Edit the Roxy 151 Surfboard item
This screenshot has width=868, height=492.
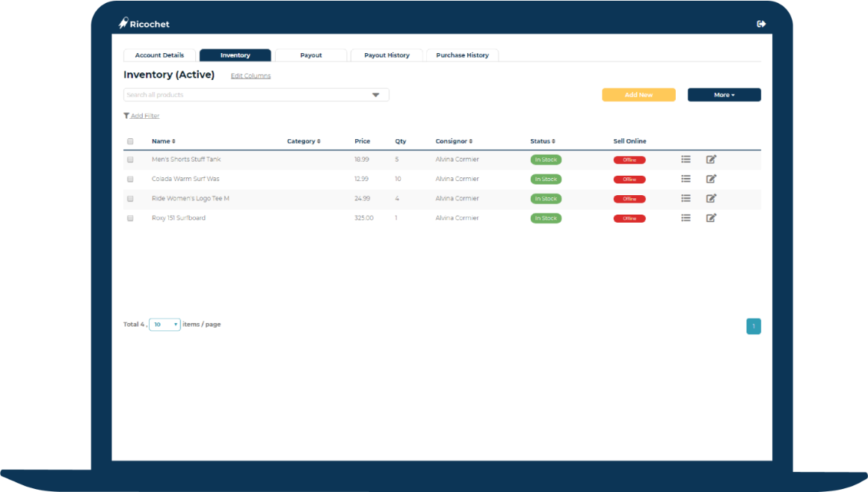point(711,218)
